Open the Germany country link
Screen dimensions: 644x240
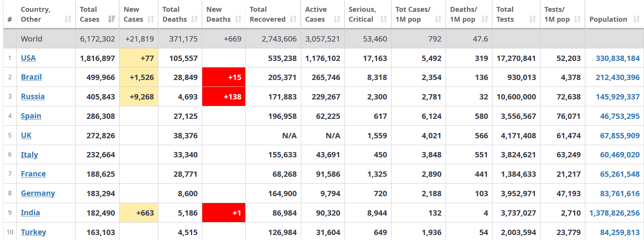click(38, 193)
